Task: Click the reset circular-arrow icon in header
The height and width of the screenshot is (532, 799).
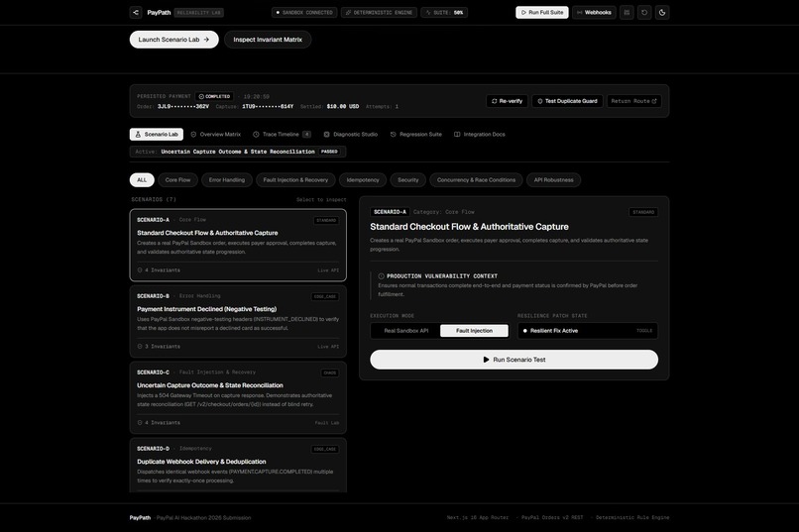Action: coord(644,12)
